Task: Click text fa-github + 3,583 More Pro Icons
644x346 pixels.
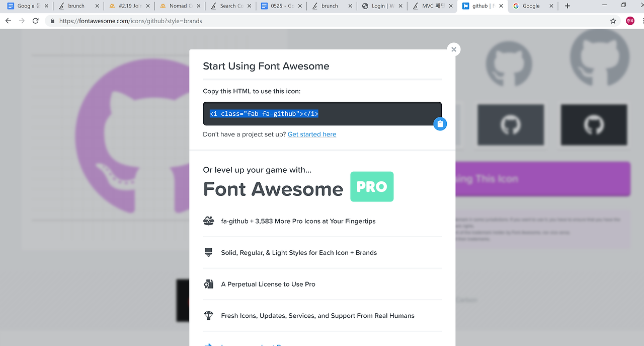Action: [x=298, y=221]
